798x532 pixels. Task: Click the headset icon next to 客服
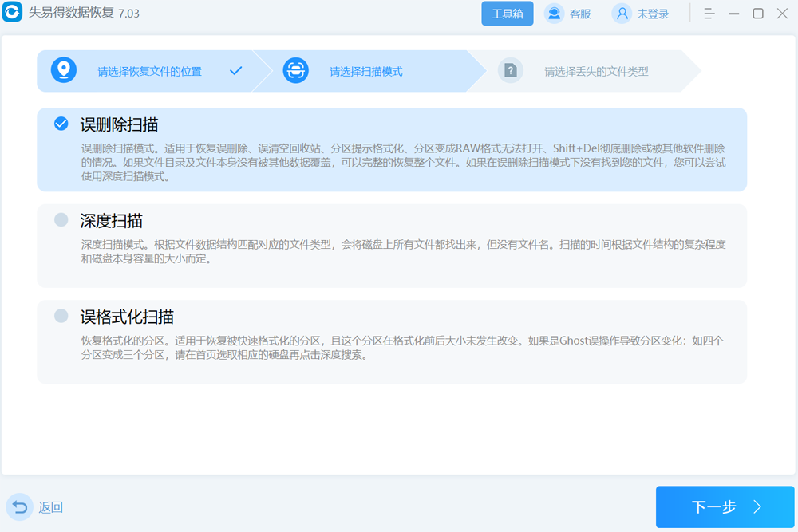pos(554,13)
